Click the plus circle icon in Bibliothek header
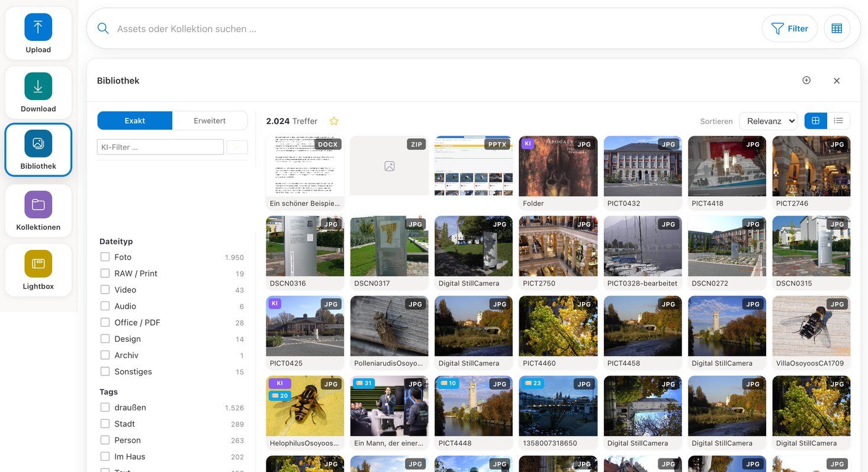The width and height of the screenshot is (868, 472). coord(806,80)
